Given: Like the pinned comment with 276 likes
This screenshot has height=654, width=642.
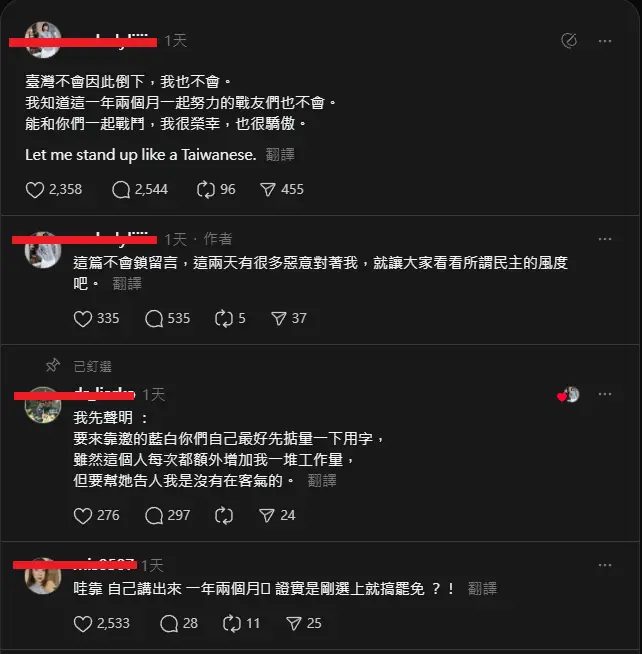Looking at the screenshot, I should point(83,516).
